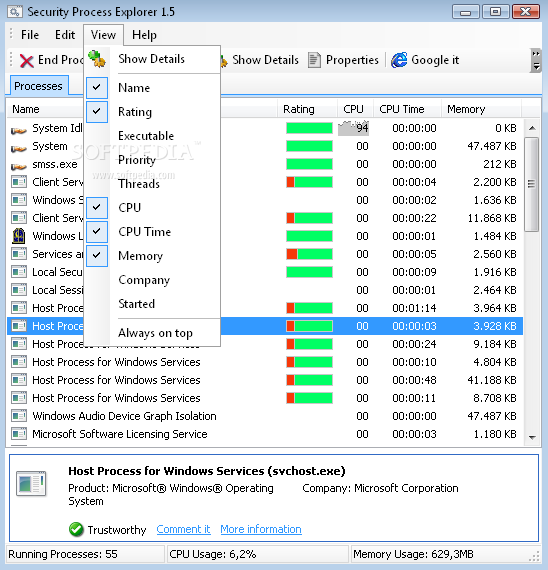
Task: Sort by the CPU Time column header
Action: [x=407, y=109]
